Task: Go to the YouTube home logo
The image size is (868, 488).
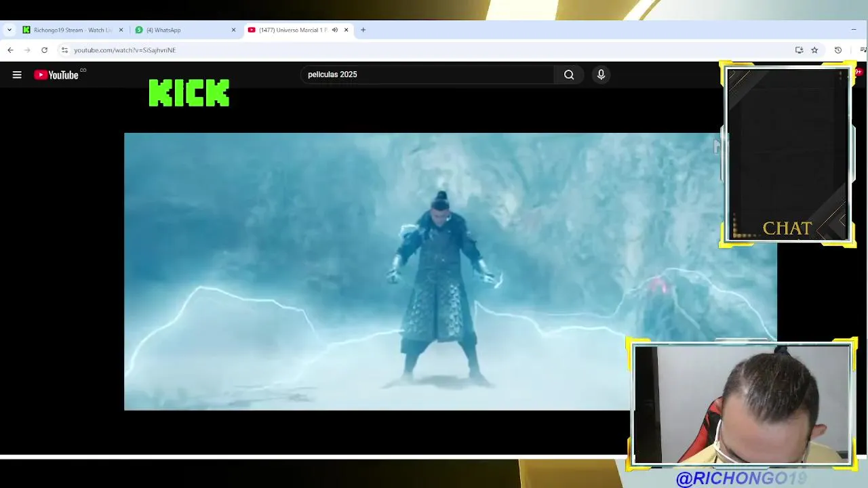Action: (x=56, y=75)
